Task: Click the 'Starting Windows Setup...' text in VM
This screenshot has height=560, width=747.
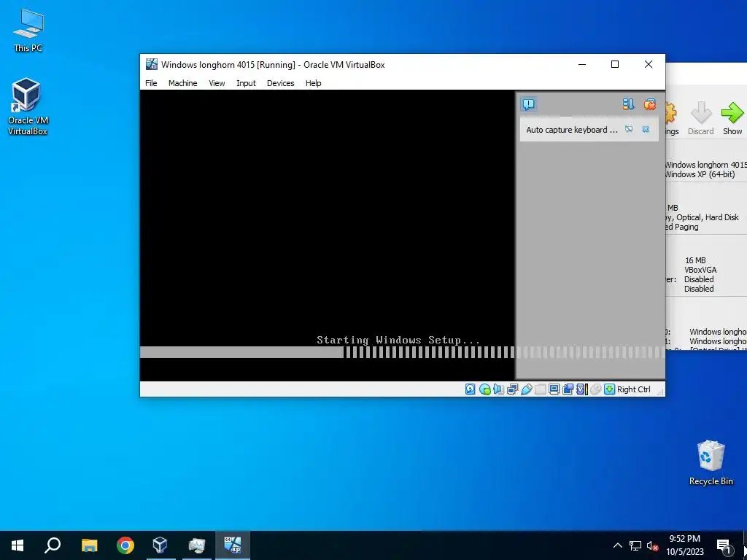Action: (x=398, y=340)
